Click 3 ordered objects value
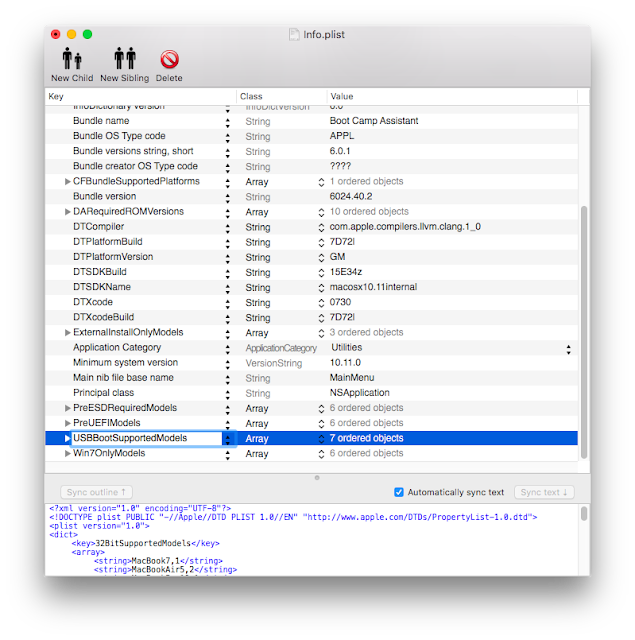This screenshot has height=640, width=635. [x=366, y=332]
